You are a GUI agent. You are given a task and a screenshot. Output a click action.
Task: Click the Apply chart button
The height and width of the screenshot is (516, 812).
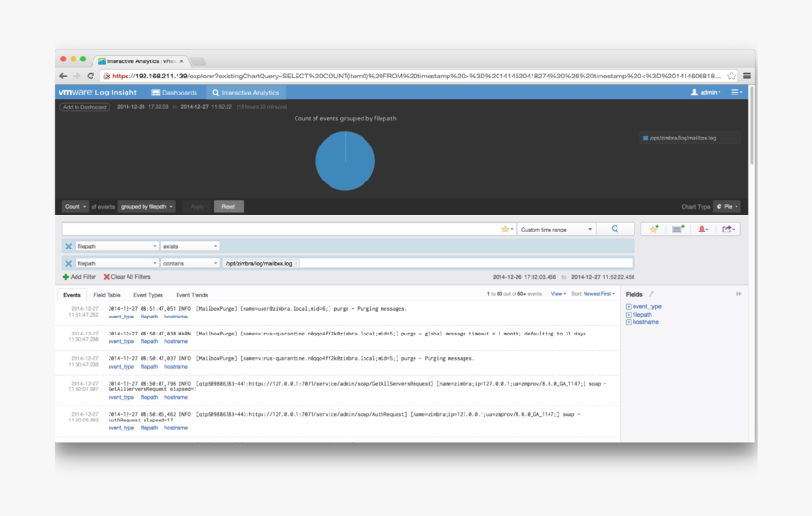coord(196,206)
